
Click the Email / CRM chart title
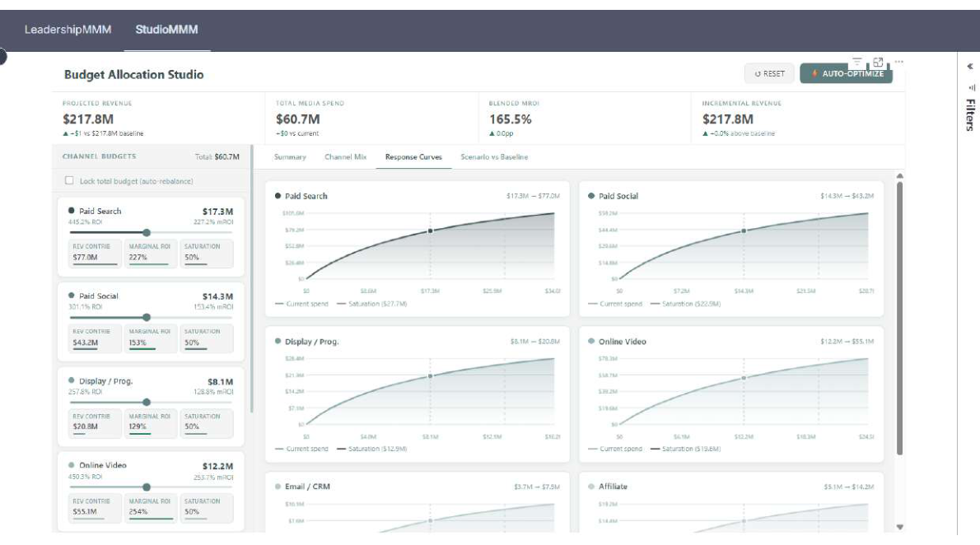click(x=307, y=487)
